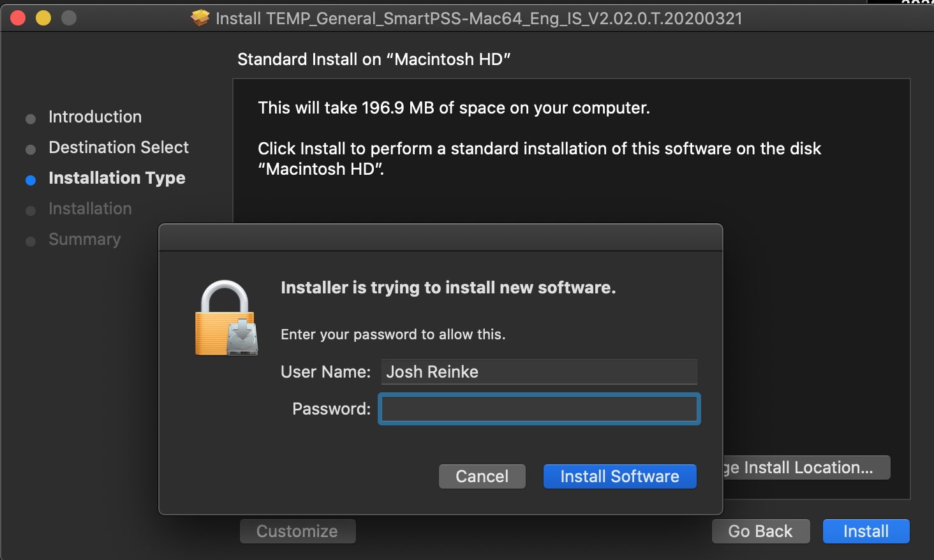Select the Destination Select step bullet
The width and height of the screenshot is (934, 560).
[x=31, y=149]
